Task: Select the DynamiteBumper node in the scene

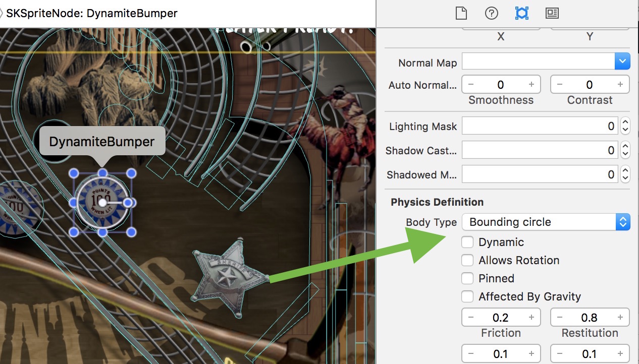Action: coord(103,203)
